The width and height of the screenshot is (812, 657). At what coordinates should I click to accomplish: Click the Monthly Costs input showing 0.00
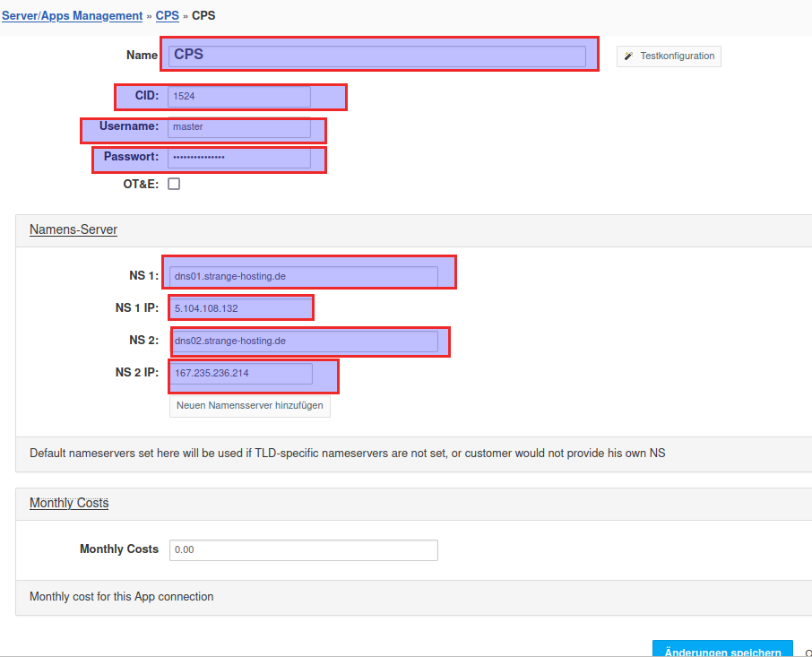coord(303,549)
